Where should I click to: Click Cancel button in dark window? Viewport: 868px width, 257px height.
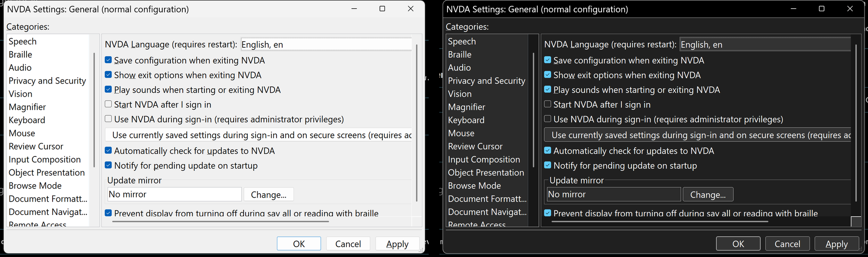point(787,244)
